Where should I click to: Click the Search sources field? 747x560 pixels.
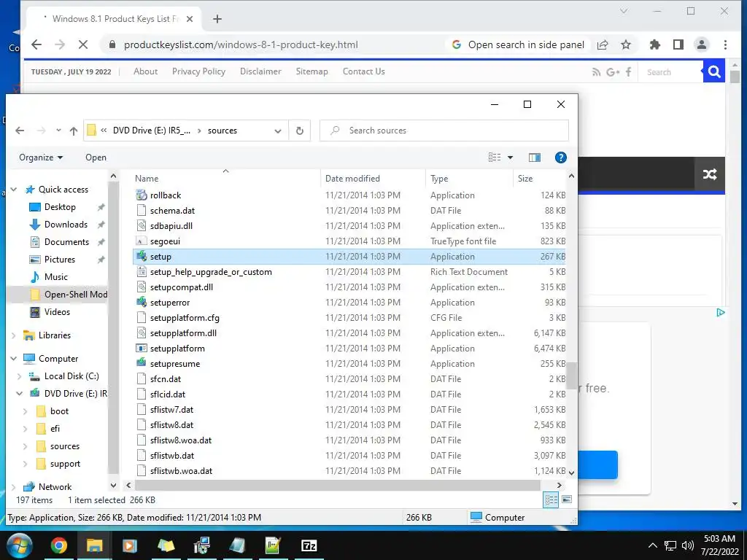[444, 131]
